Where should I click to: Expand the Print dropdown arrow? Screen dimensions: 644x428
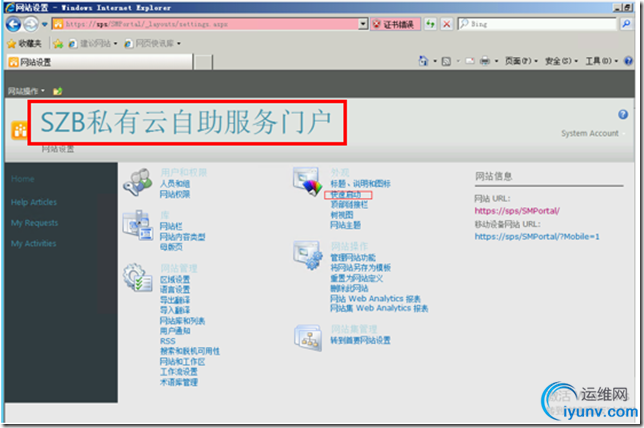pyautogui.click(x=496, y=61)
